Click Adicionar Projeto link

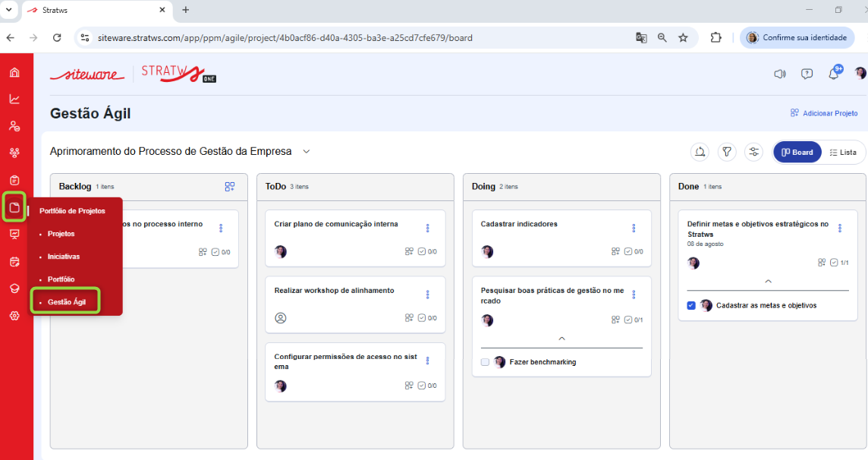[824, 113]
